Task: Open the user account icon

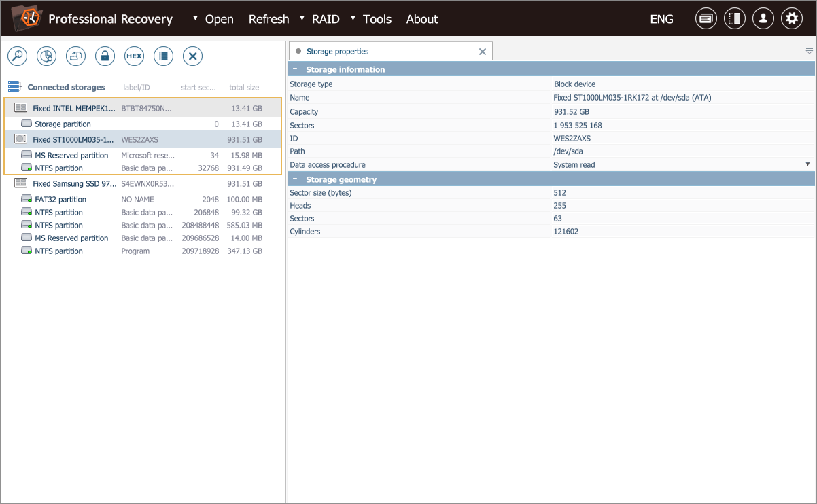Action: (x=763, y=19)
